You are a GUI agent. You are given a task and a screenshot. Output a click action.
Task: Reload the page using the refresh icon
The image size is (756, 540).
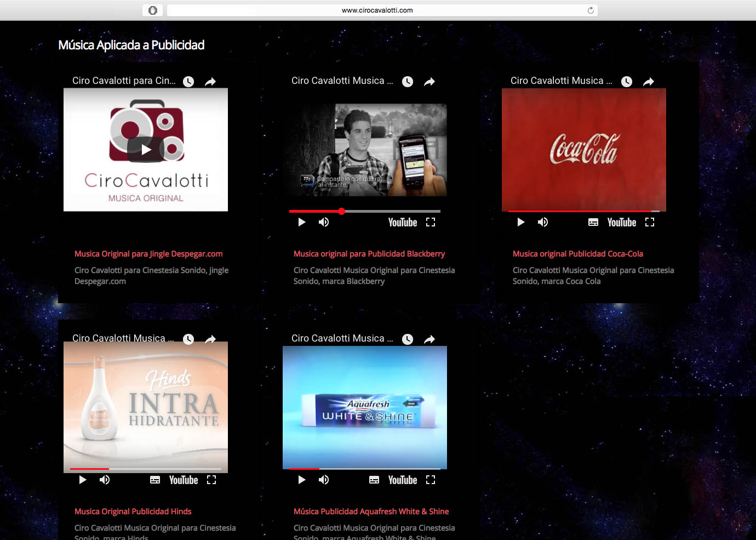pos(591,10)
